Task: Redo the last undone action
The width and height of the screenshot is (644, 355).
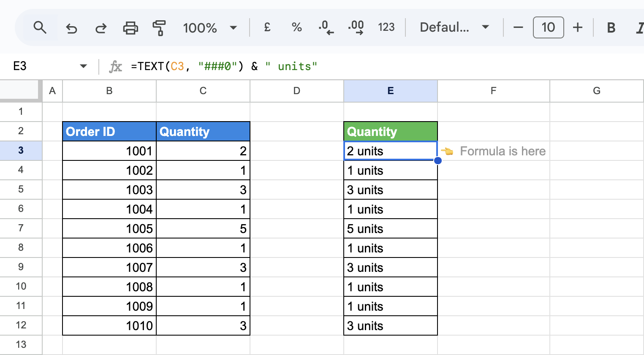Action: click(x=101, y=28)
